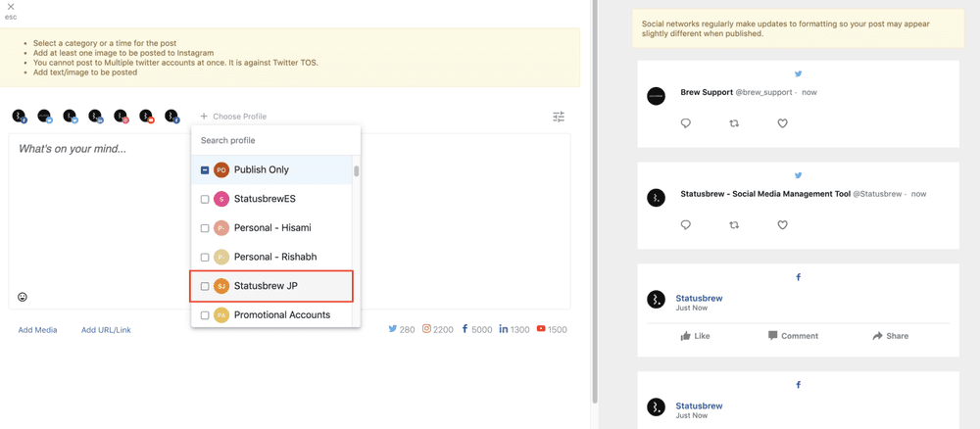Screen dimensions: 980x429
Task: Select Personal - Hisami from the profile list
Action: point(271,228)
